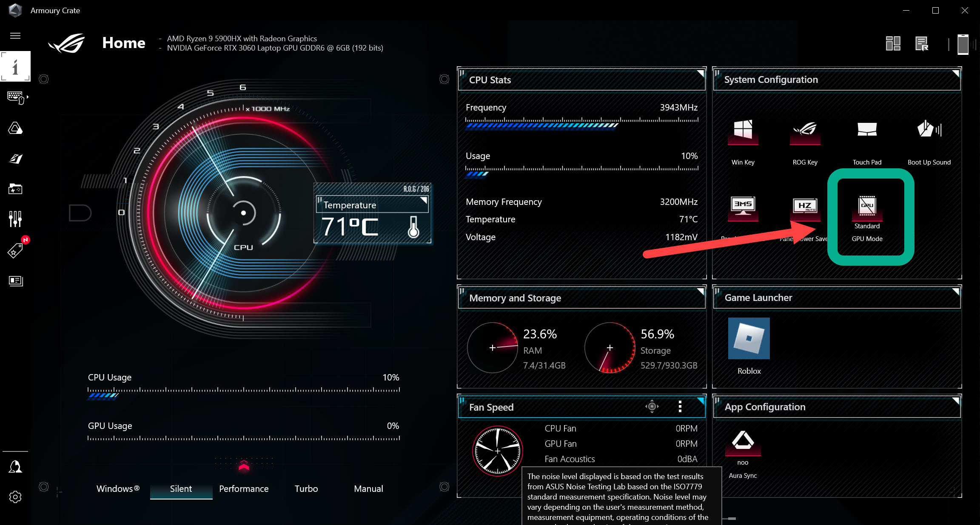Expand the Game Launcher panel corner arrow
This screenshot has height=525, width=980.
(955, 292)
